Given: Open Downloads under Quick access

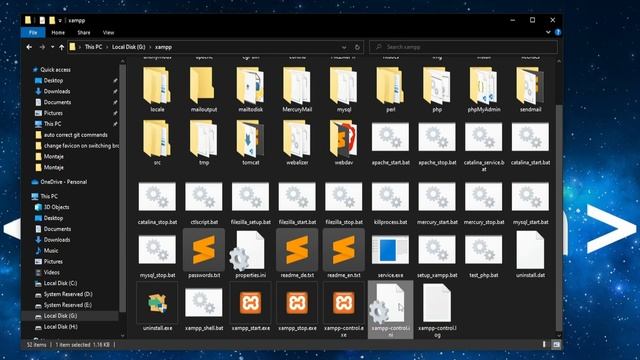Looking at the screenshot, I should point(57,91).
